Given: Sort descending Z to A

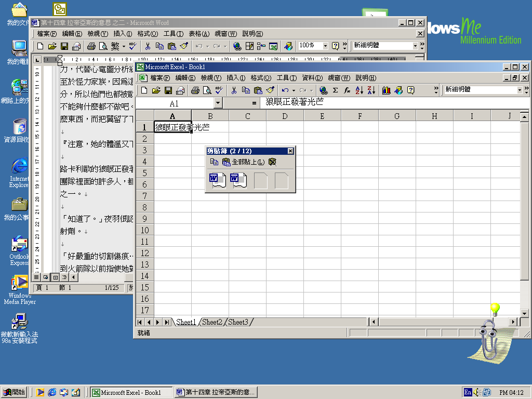Looking at the screenshot, I should (x=371, y=90).
